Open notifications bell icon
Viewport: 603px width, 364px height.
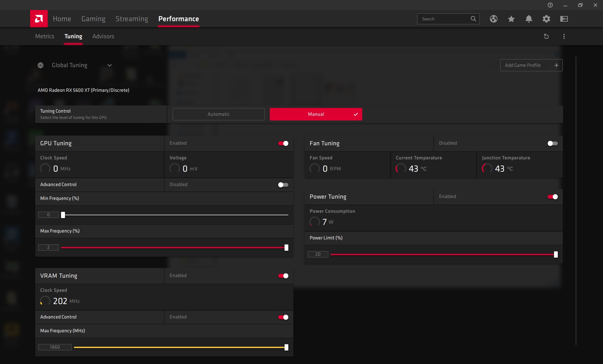529,19
